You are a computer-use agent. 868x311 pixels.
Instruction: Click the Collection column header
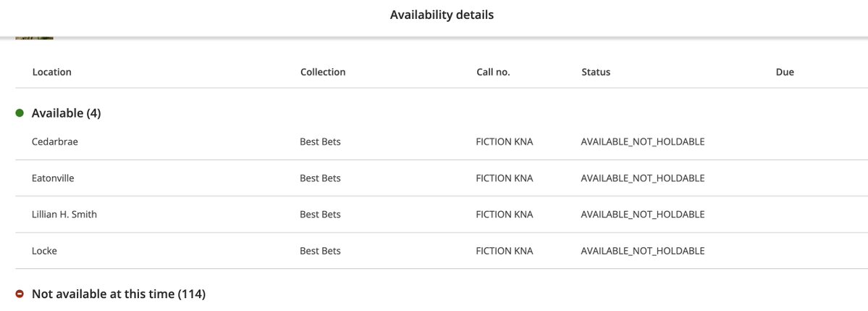coord(323,72)
